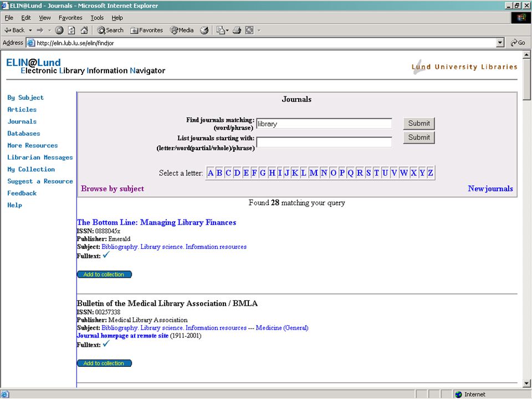Select letter A in alphabet list
The height and width of the screenshot is (399, 532).
tap(211, 173)
